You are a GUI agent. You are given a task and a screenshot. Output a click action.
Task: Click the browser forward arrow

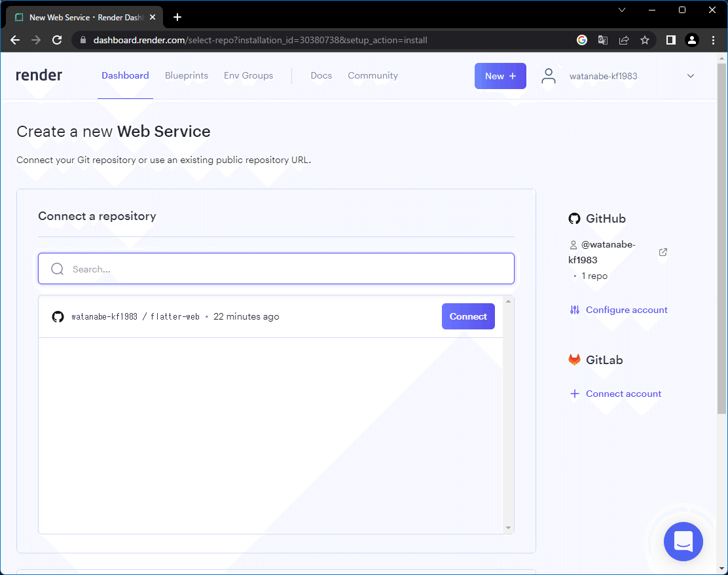coord(36,40)
